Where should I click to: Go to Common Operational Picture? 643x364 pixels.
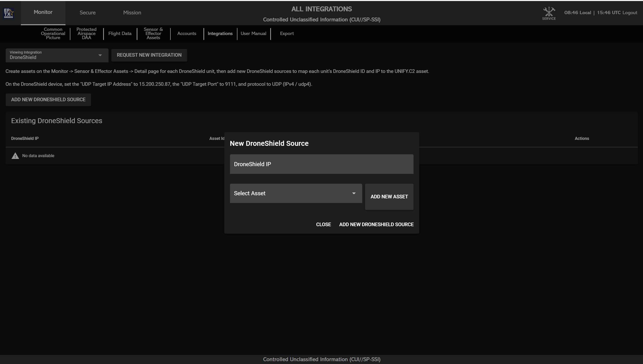click(53, 33)
